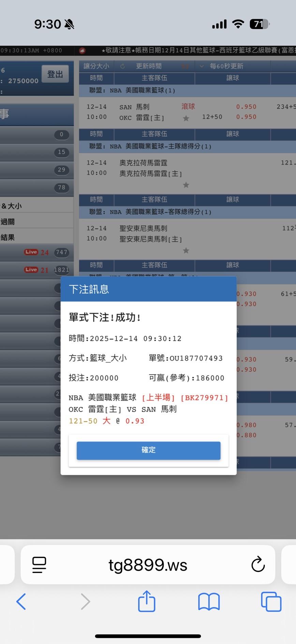This screenshot has width=296, height=644.
Task: Select the 結果 menu item in sidebar
Action: pos(8,238)
